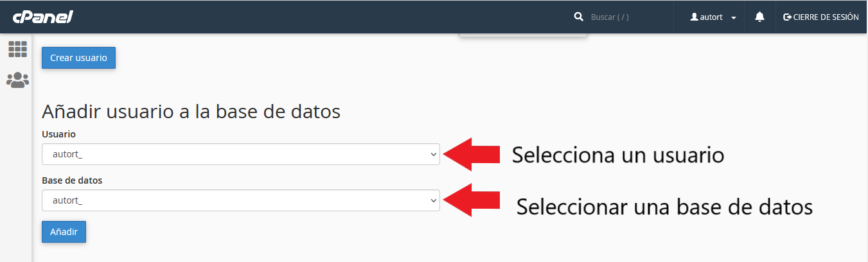The width and height of the screenshot is (868, 262).
Task: Click the logout arrow icon
Action: point(787,17)
